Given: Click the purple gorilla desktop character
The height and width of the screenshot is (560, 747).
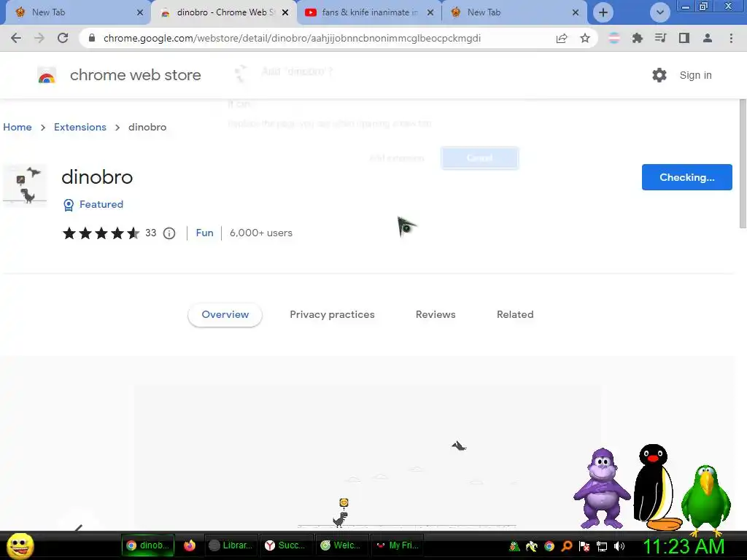Looking at the screenshot, I should tap(602, 488).
